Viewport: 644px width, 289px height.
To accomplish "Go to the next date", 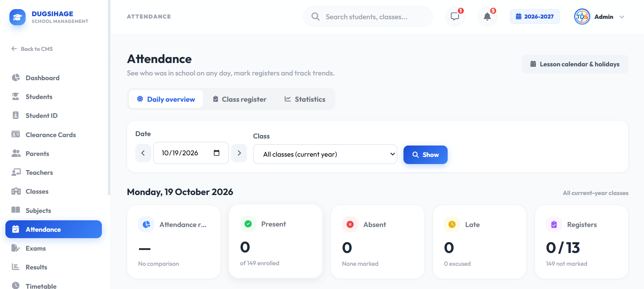I will tap(239, 153).
